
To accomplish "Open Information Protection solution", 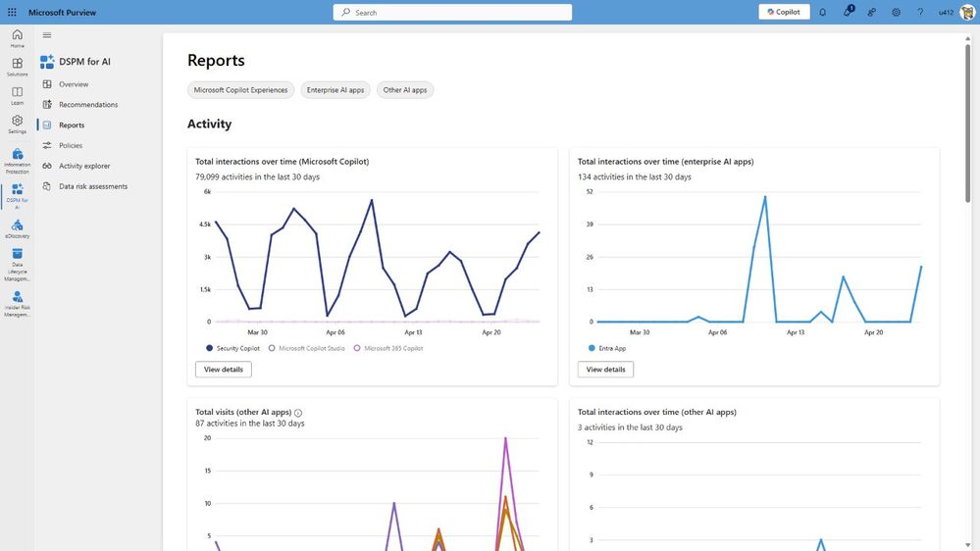I will point(17,161).
